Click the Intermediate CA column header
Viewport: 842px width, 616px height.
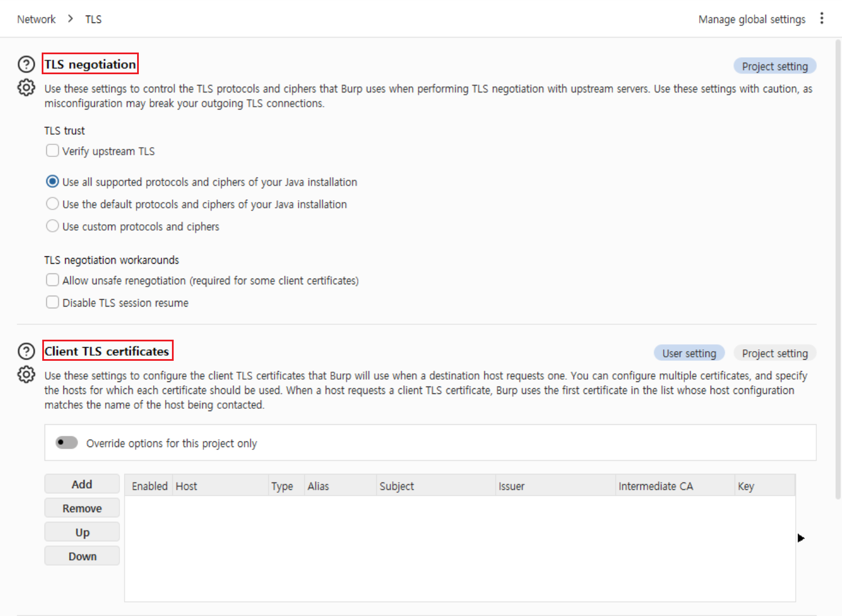click(676, 486)
